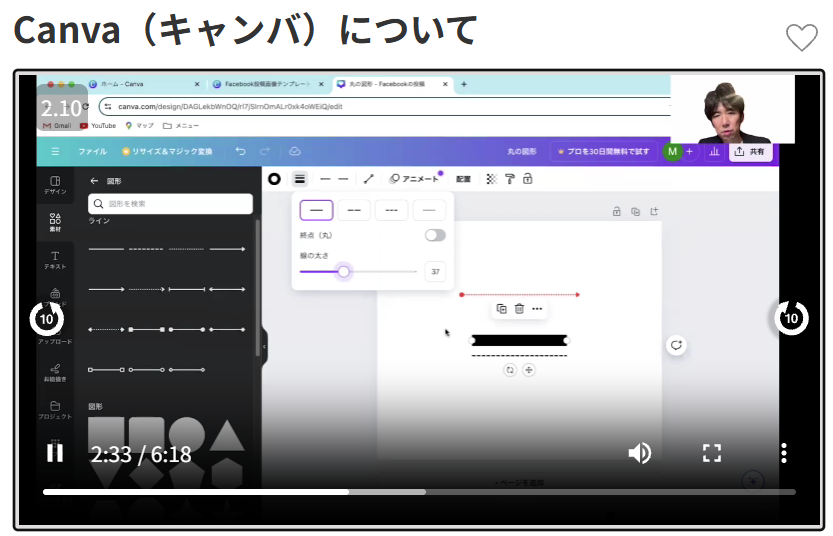Click the lock icon in the Canva toolbar
This screenshot has height=536, width=833.
528,179
